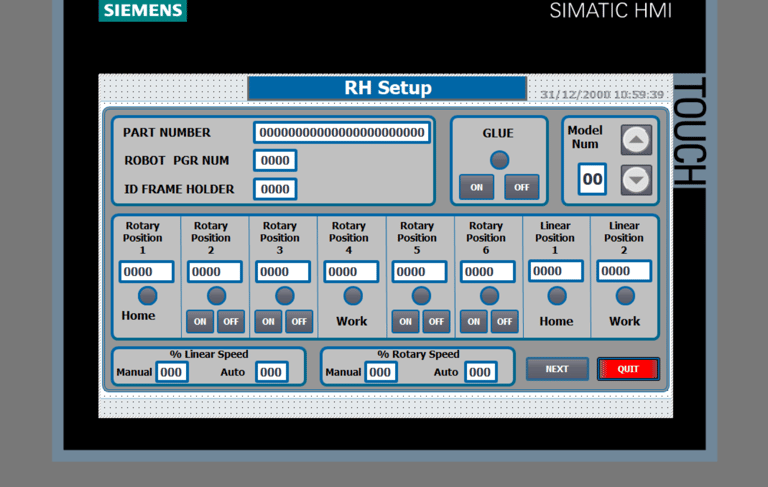768x487 pixels.
Task: Edit Rotary Position 6 value field
Action: 487,271
